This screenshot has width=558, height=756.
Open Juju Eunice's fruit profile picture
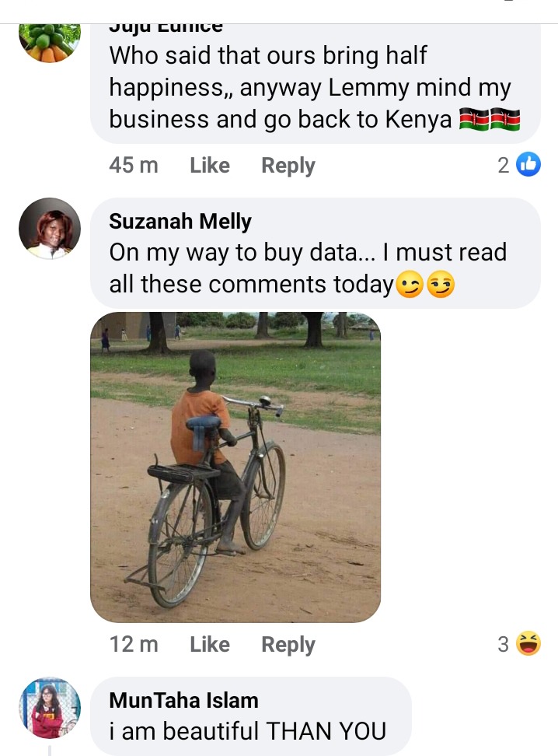click(x=50, y=43)
